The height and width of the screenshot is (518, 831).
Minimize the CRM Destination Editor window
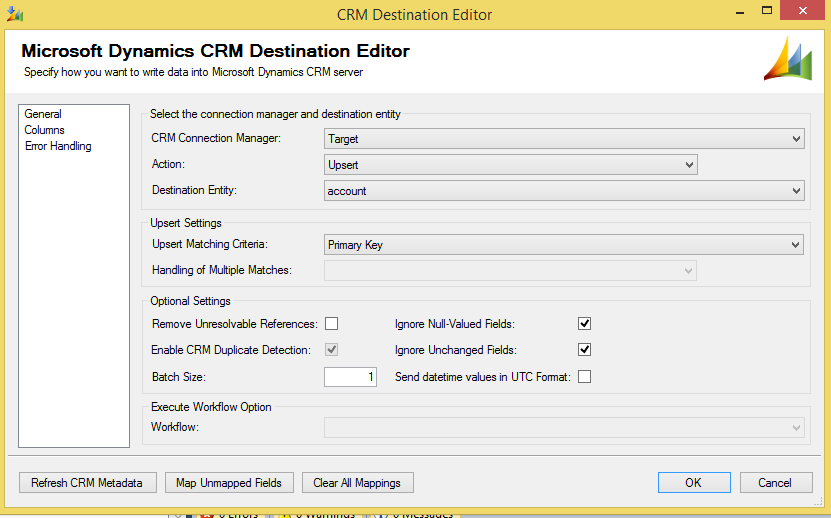[740, 11]
